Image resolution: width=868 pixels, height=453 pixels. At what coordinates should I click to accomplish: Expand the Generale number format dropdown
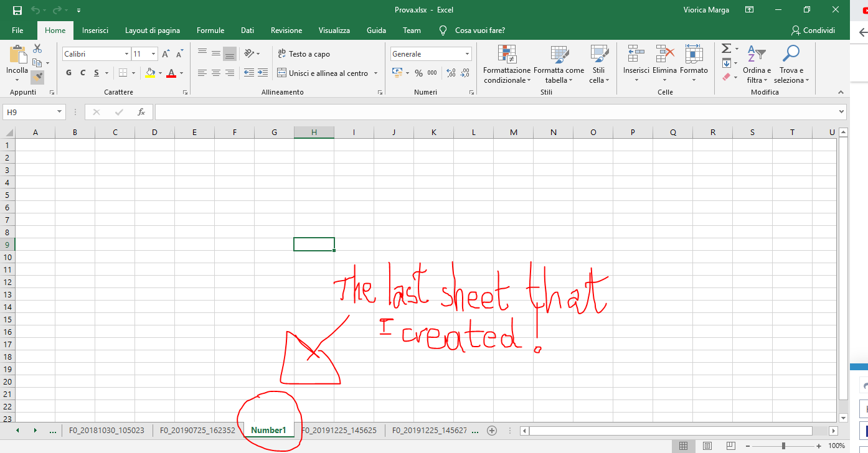coord(467,54)
